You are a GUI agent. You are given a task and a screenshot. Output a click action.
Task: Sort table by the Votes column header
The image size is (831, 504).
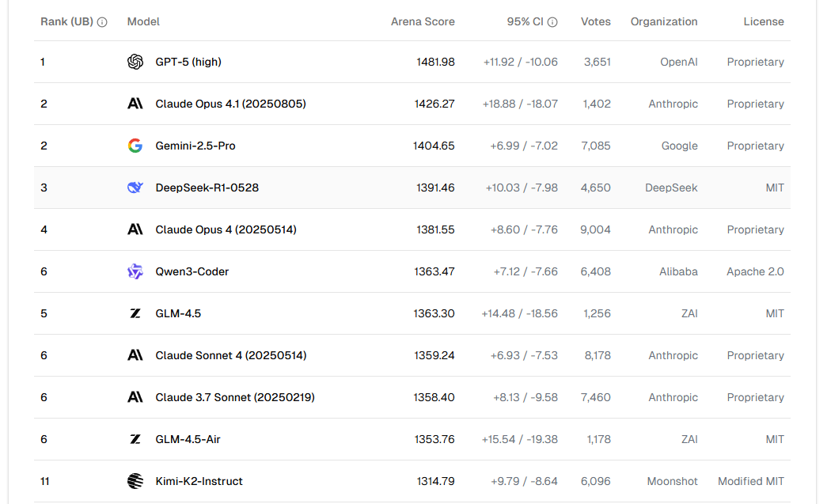click(x=595, y=21)
